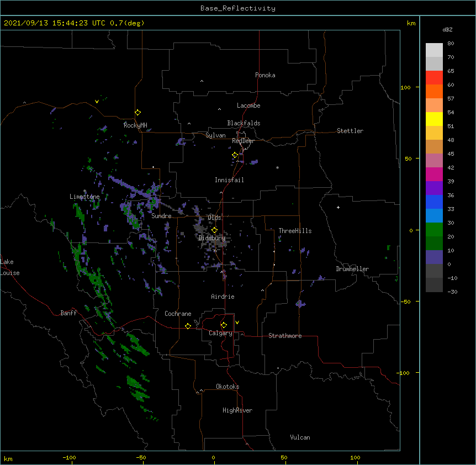This screenshot has width=476, height=465.
Task: Click the yellow V marker east of Calgary
Action: pos(237,323)
